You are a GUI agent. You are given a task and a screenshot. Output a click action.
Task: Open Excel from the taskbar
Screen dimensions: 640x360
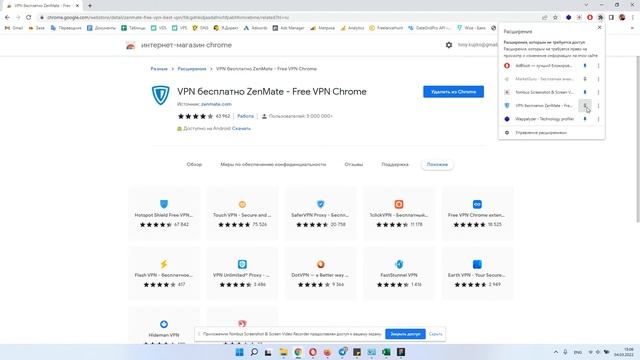(x=386, y=352)
